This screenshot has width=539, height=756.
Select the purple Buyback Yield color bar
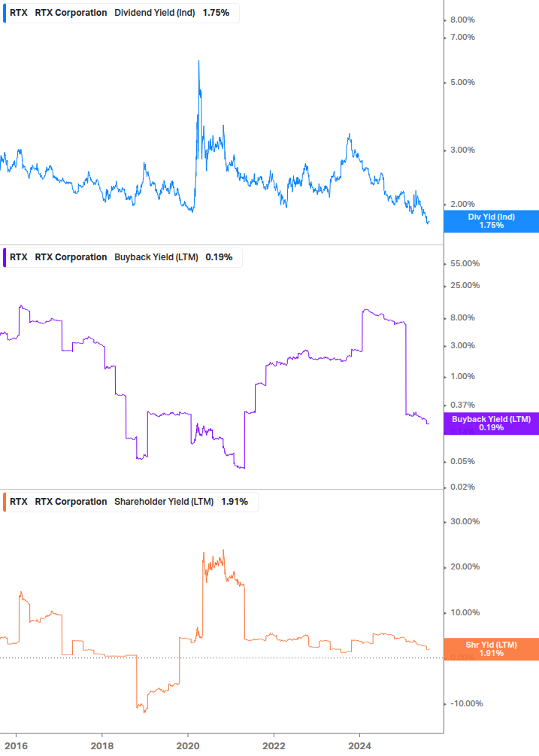tap(5, 257)
